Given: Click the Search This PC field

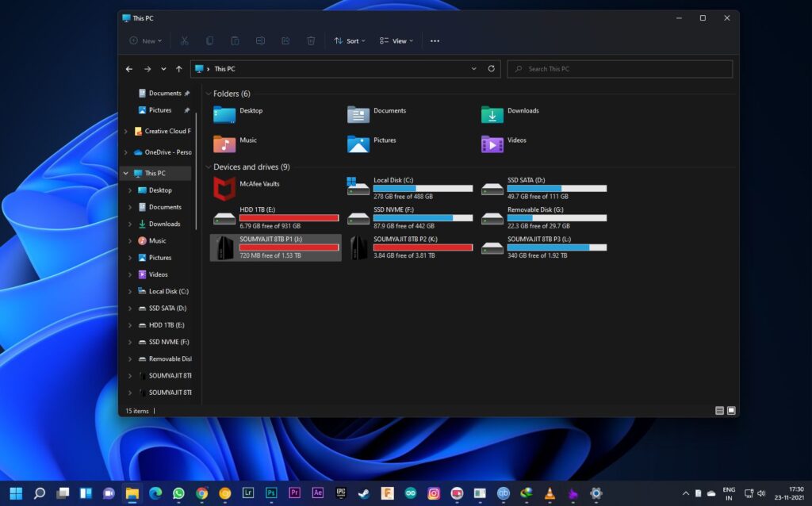Looking at the screenshot, I should (620, 69).
